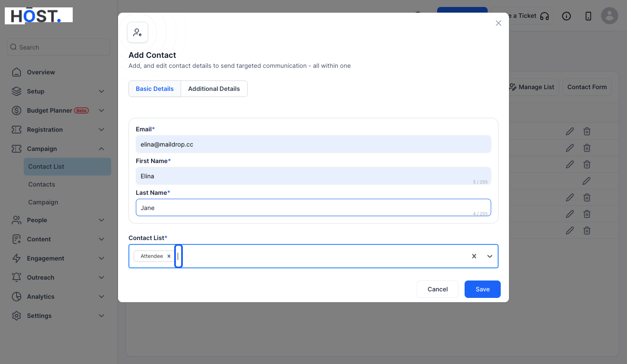Click the Outreach bell icon
The image size is (627, 364).
point(17,277)
